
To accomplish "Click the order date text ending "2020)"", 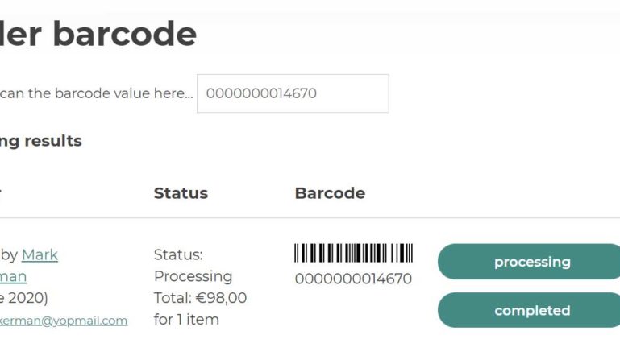I will click(x=24, y=299).
